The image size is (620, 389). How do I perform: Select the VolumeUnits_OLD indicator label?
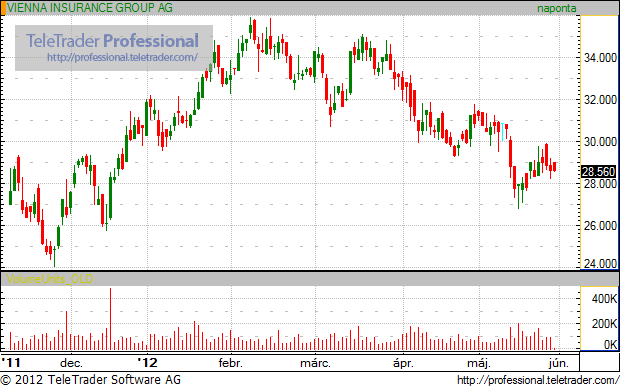pos(50,279)
